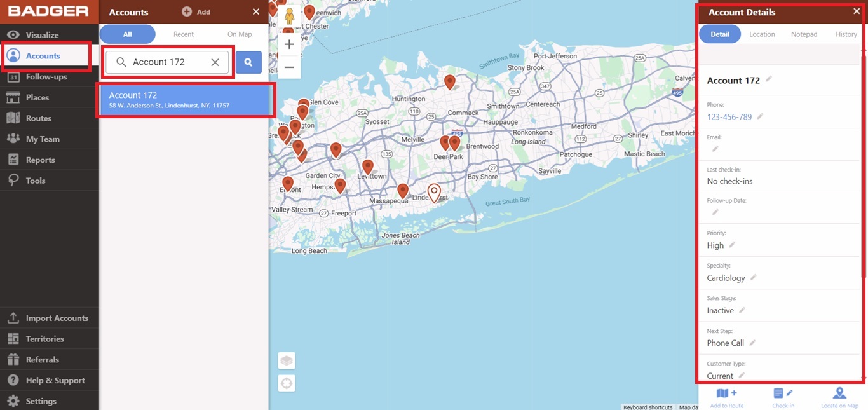Open the map layers button
868x410 pixels.
point(287,360)
